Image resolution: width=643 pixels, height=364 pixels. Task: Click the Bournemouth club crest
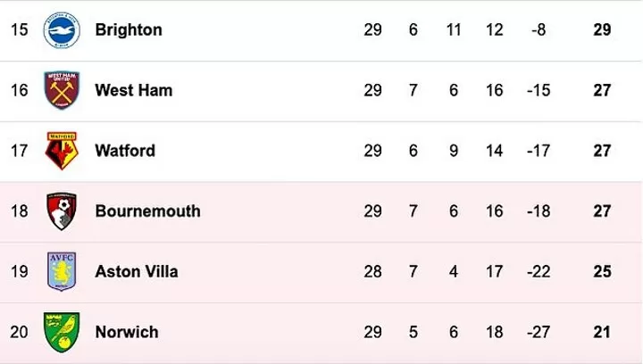[62, 211]
